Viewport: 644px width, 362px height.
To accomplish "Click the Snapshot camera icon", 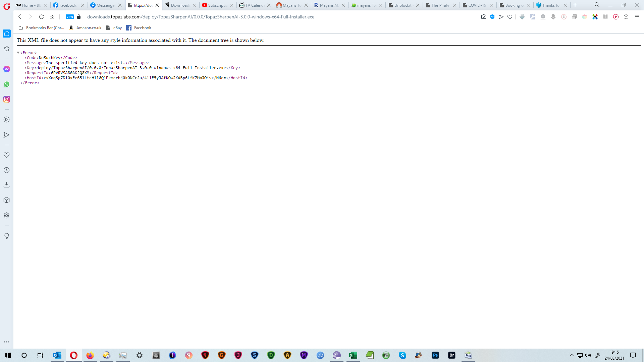I will tap(483, 17).
